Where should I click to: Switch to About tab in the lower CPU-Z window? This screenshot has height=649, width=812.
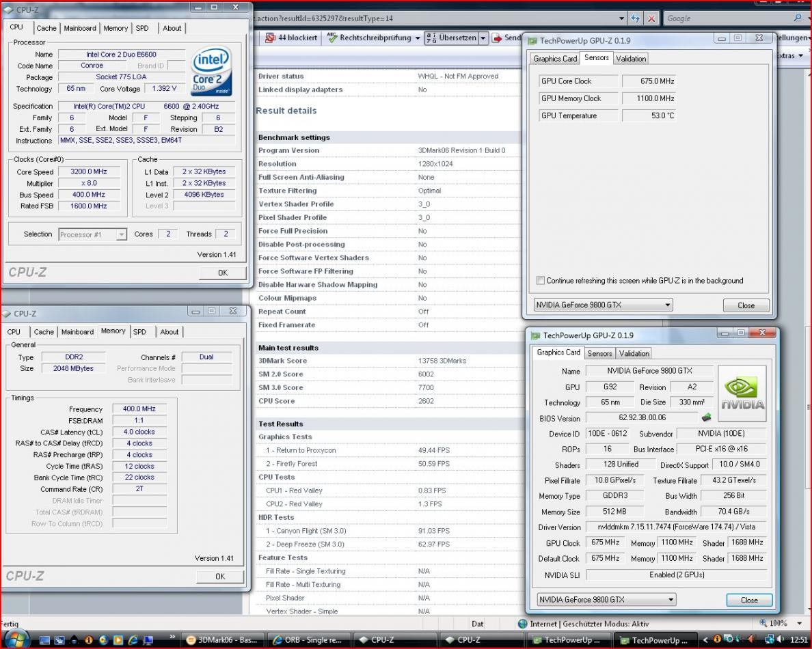[170, 332]
